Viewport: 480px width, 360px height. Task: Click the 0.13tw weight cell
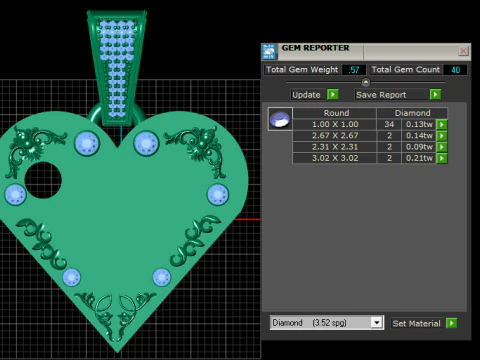419,124
